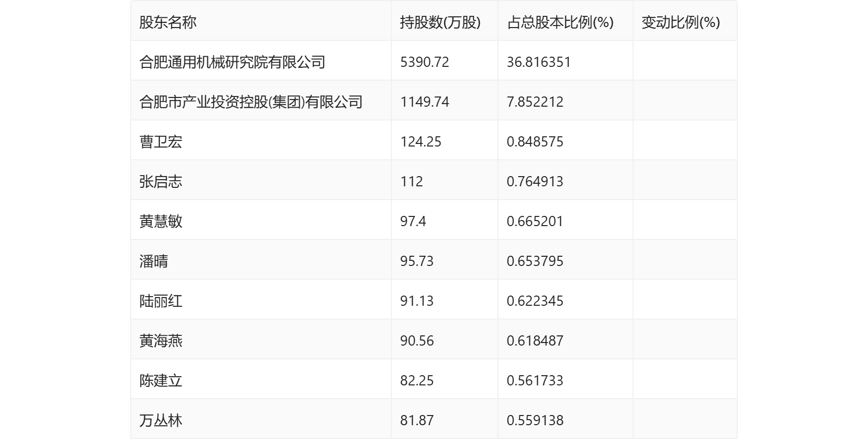Image resolution: width=868 pixels, height=439 pixels.
Task: Click the holding value 124.25
Action: click(421, 142)
